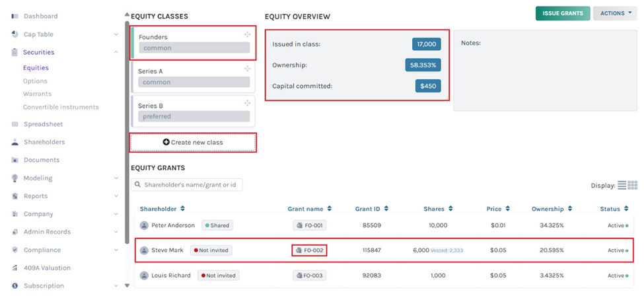The image size is (644, 298).
Task: Click the Securities clipboard icon
Action: click(15, 52)
